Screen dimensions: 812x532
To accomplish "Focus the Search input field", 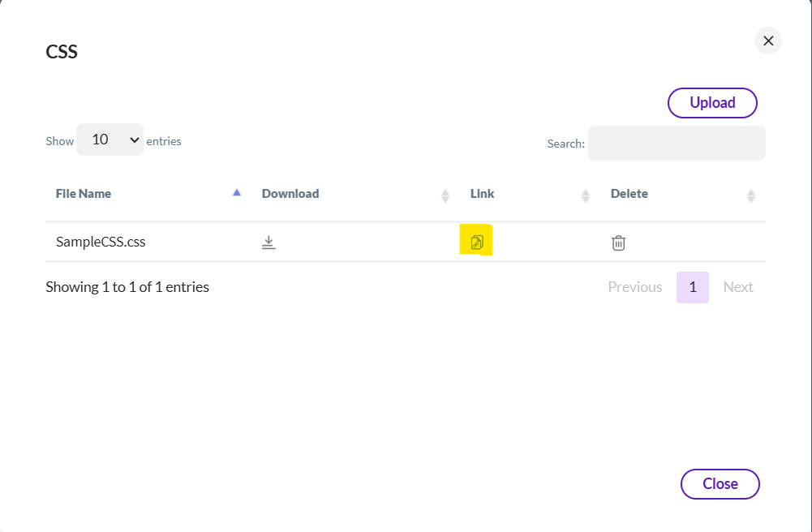I will [x=677, y=143].
